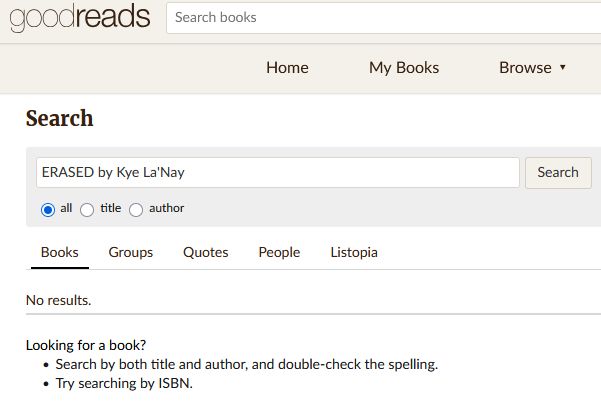Click the goodreads logo
The height and width of the screenshot is (409, 601).
coord(80,18)
